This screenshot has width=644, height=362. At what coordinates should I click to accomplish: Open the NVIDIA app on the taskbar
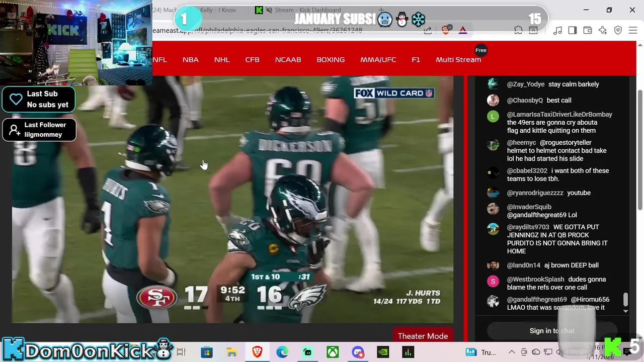tap(383, 352)
